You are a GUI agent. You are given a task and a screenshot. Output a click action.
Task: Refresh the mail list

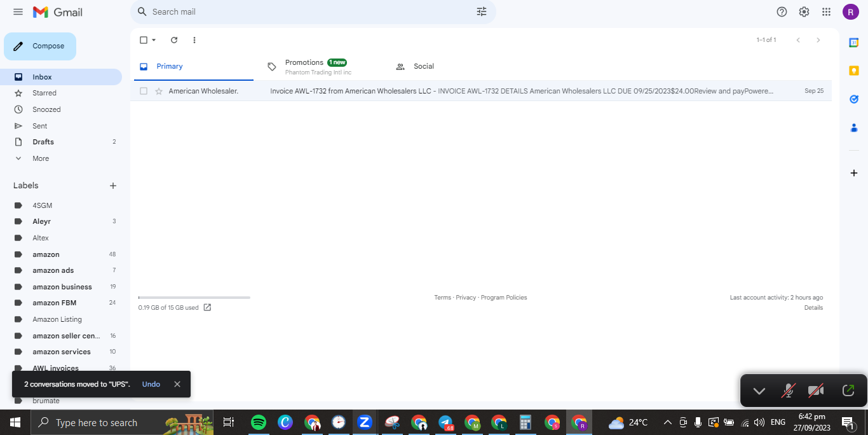click(x=174, y=40)
